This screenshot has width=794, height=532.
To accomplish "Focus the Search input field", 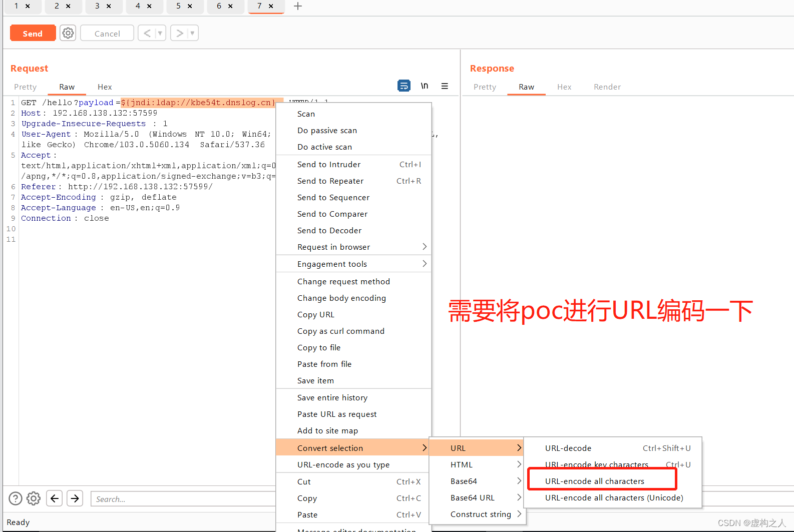I will [183, 499].
